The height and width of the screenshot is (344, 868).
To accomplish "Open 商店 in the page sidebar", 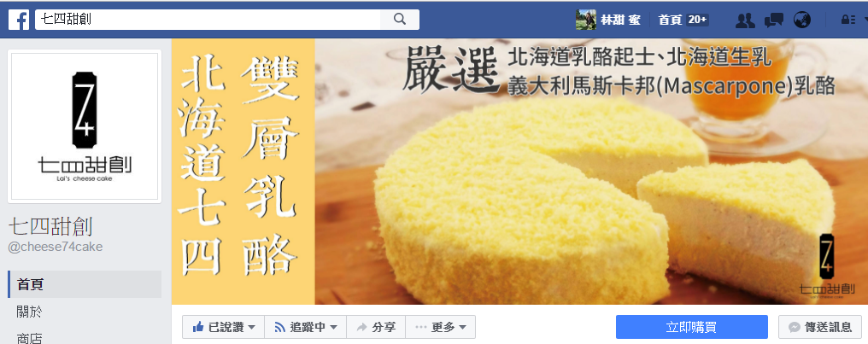I will [x=85, y=337].
